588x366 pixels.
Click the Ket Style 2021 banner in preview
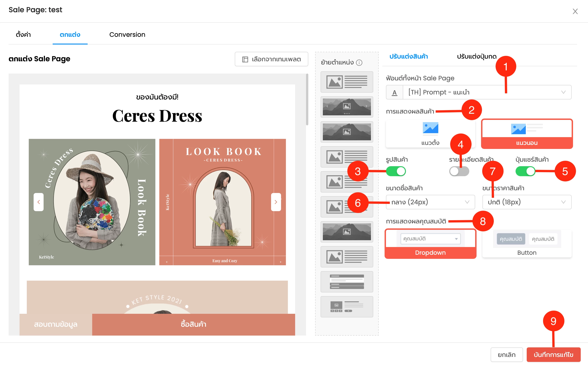click(157, 297)
